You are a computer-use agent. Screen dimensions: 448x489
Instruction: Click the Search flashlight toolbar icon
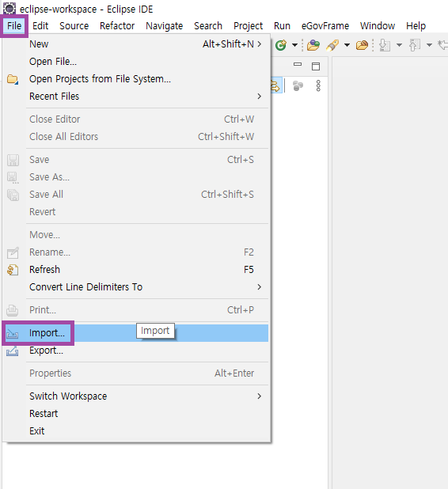332,45
